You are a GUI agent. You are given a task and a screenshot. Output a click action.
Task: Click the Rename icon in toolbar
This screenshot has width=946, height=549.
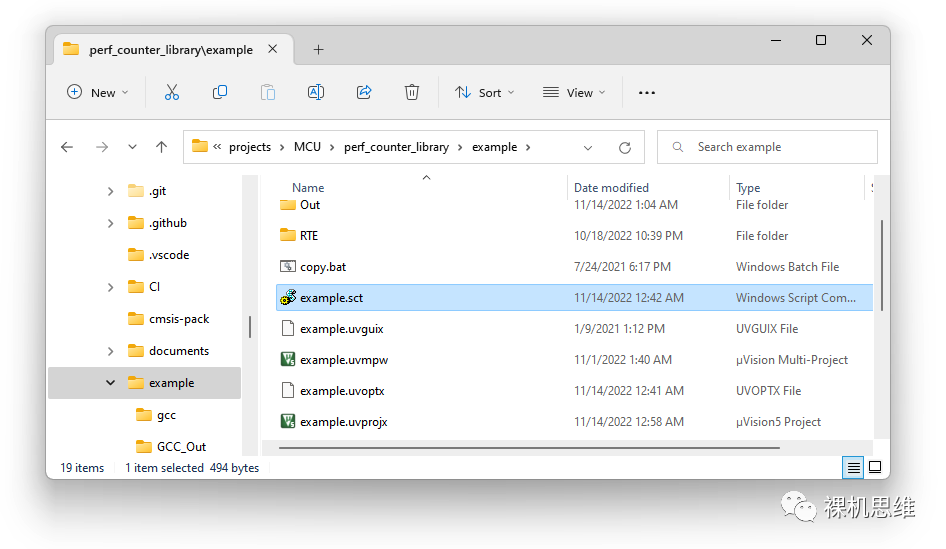tap(316, 92)
